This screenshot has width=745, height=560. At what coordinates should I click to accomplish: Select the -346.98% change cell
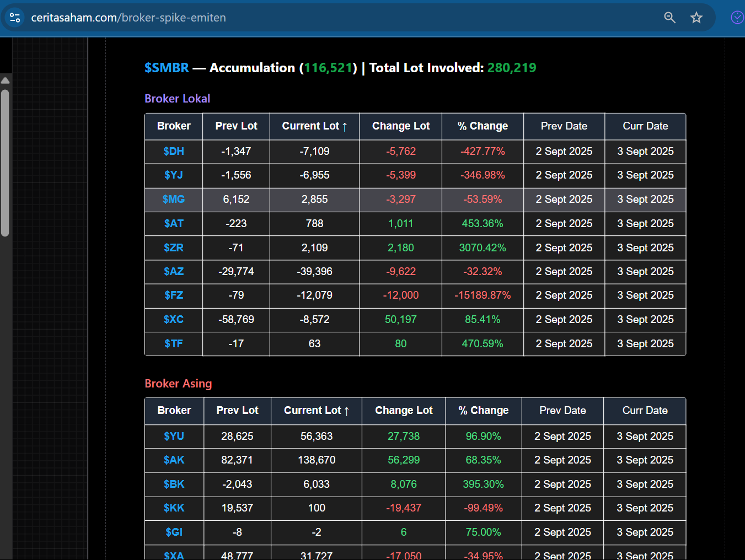483,175
